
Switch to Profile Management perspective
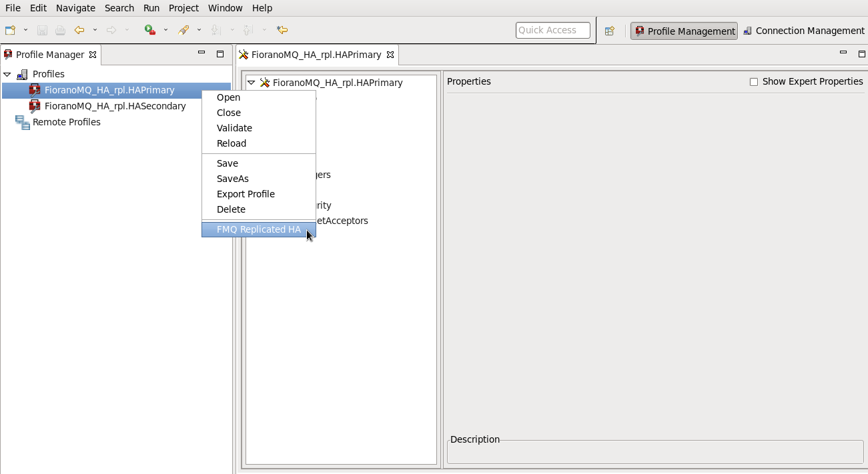(685, 31)
